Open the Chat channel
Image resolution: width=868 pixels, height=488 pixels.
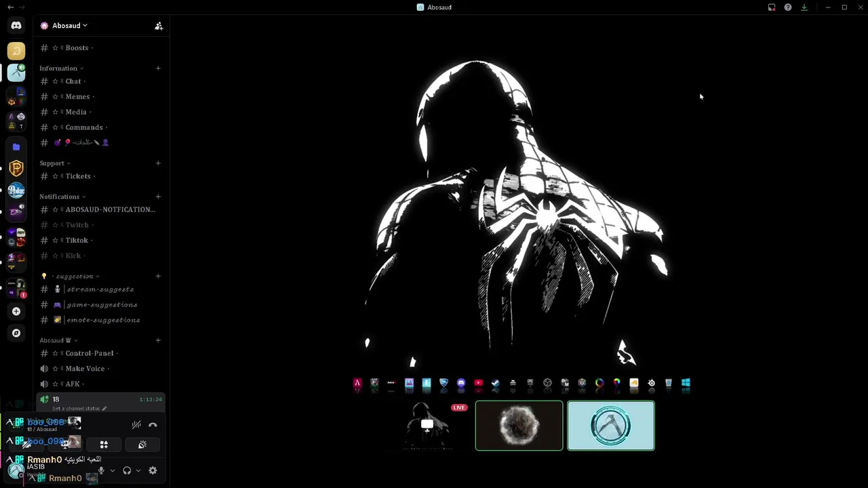point(100,81)
